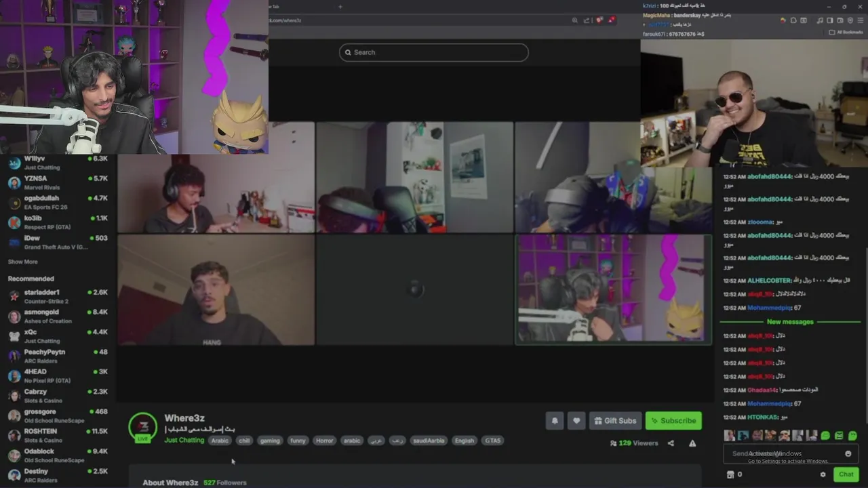This screenshot has height=488, width=868.
Task: Click the top-left webcam tile in stream
Action: click(x=216, y=178)
